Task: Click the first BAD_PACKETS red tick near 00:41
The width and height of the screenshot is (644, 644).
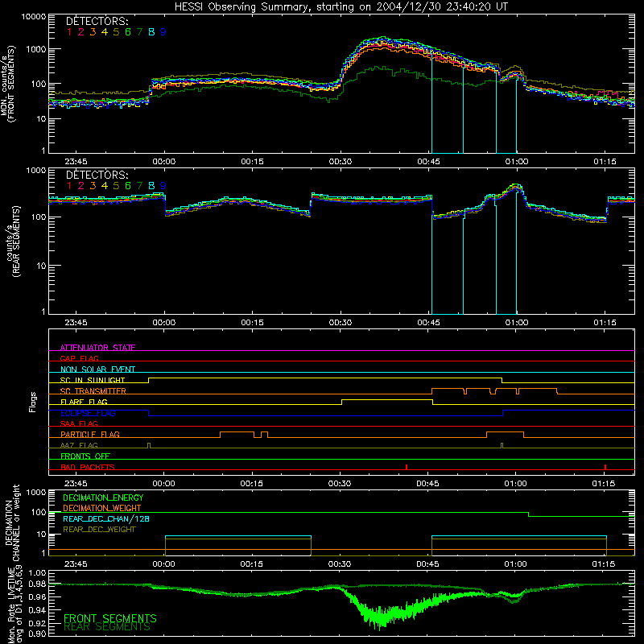Action: pos(407,467)
